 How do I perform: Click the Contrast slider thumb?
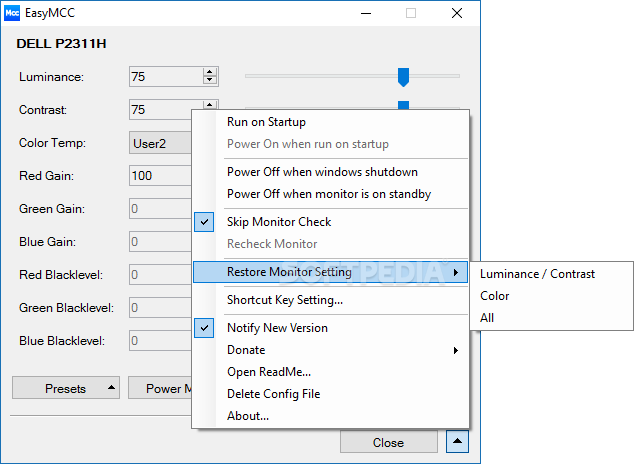pos(403,105)
